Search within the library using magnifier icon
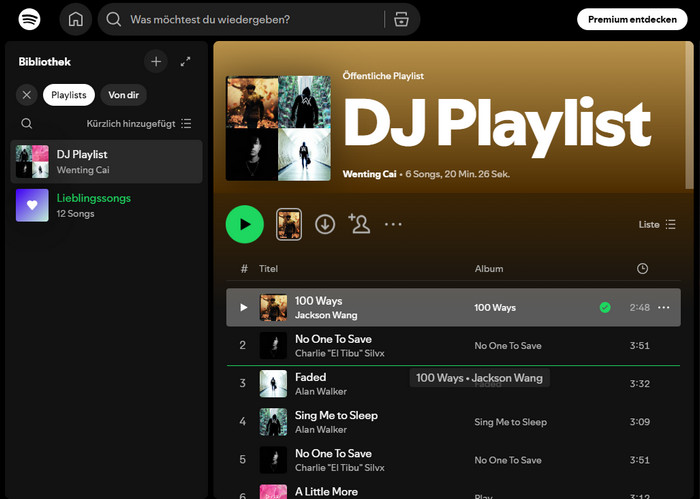Viewport: 700px width, 499px height. [27, 124]
